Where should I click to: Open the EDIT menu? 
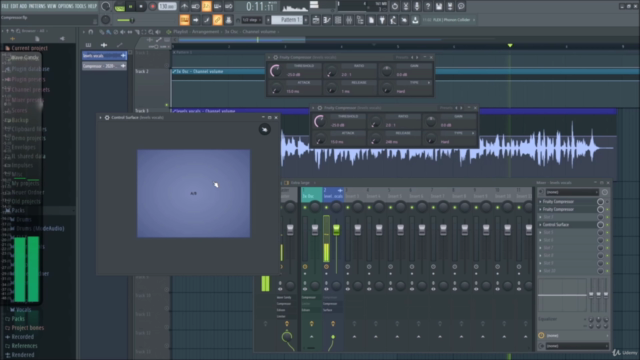pos(14,6)
